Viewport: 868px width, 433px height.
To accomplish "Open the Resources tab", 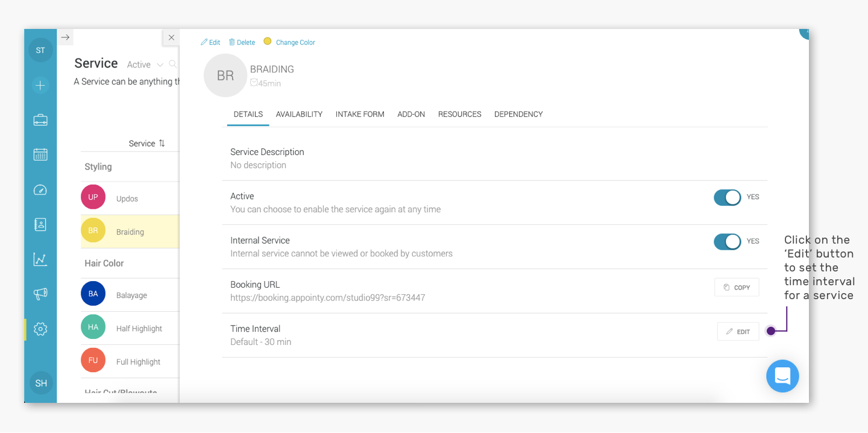I will tap(460, 114).
